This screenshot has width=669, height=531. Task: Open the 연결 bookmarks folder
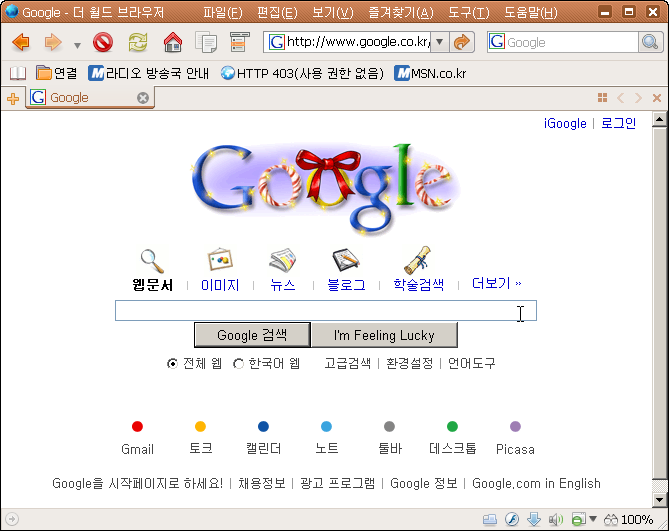[x=56, y=73]
